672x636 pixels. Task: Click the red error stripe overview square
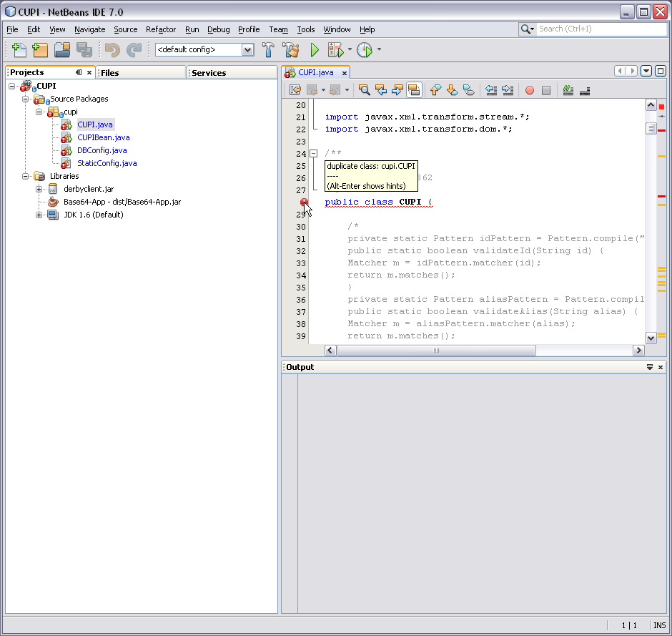[x=661, y=107]
